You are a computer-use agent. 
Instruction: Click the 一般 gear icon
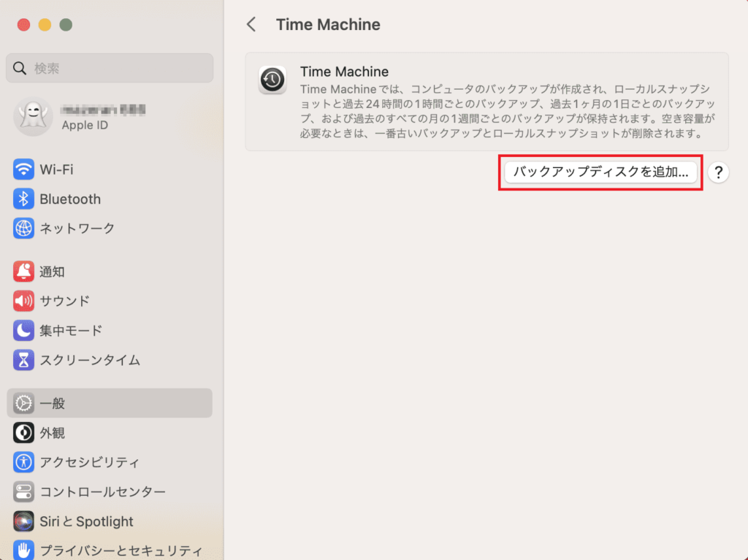[x=23, y=403]
